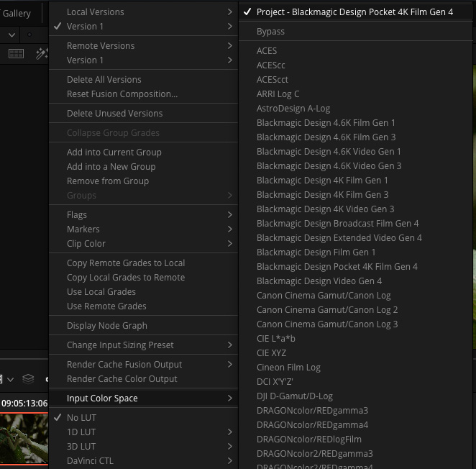Select Blackmagic Design Video Gen 4
This screenshot has height=469, width=476.
point(355,281)
